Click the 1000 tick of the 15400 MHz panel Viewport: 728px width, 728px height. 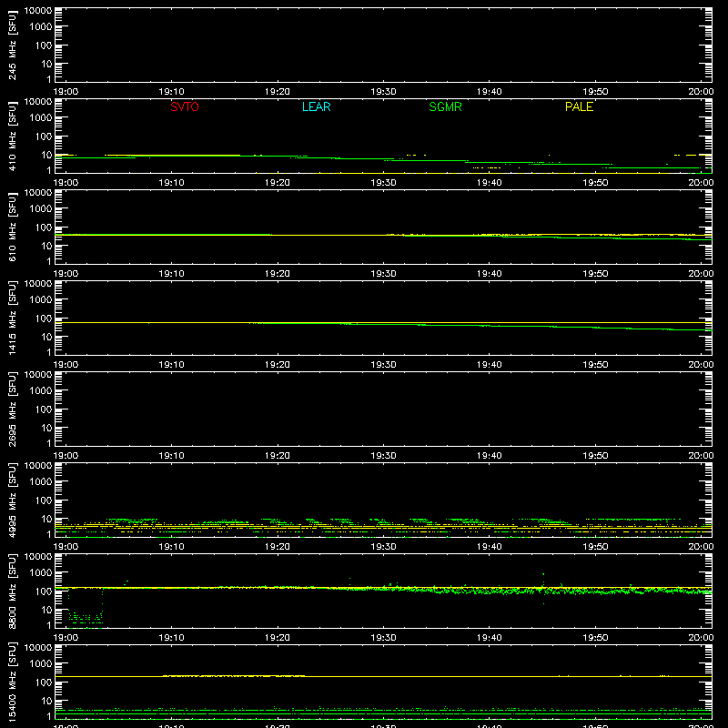click(x=41, y=664)
